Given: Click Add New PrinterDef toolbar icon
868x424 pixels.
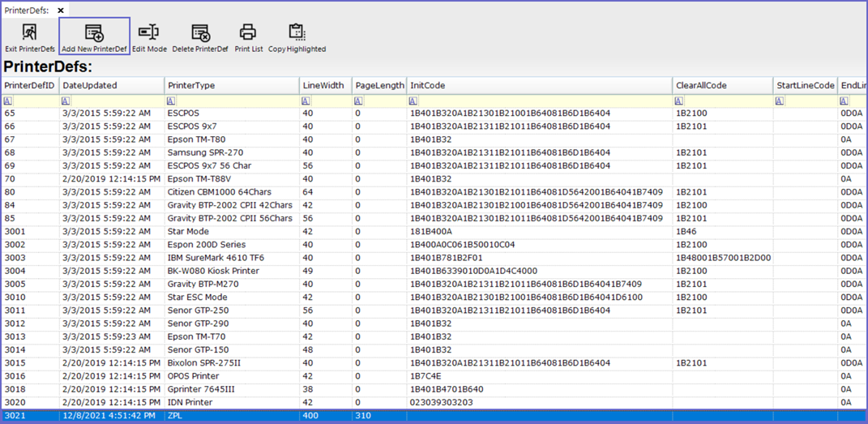Looking at the screenshot, I should point(94,33).
